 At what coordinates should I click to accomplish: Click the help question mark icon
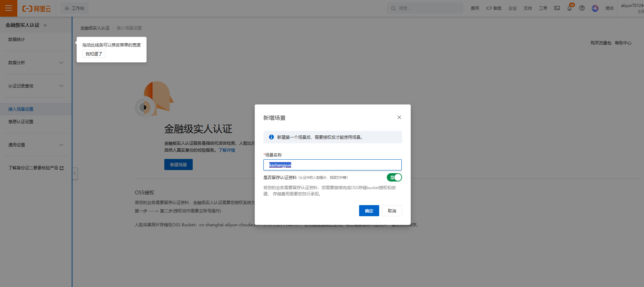coord(582,8)
